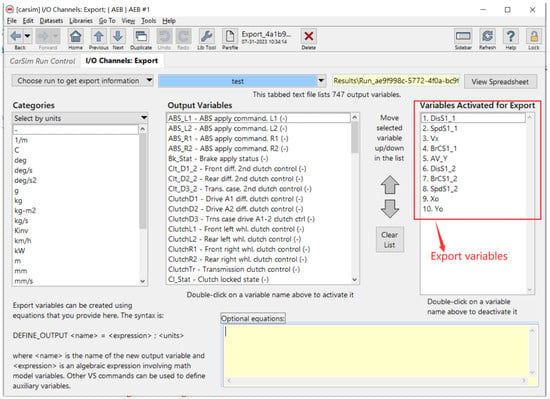Open the Back history dropdown arrow
Image resolution: width=550 pixels, height=399 pixels.
click(x=27, y=36)
